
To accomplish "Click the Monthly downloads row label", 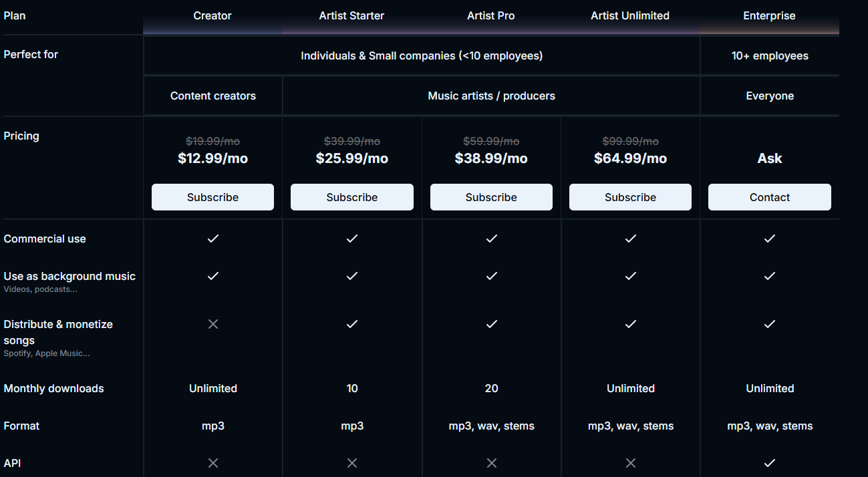I will click(x=53, y=388).
